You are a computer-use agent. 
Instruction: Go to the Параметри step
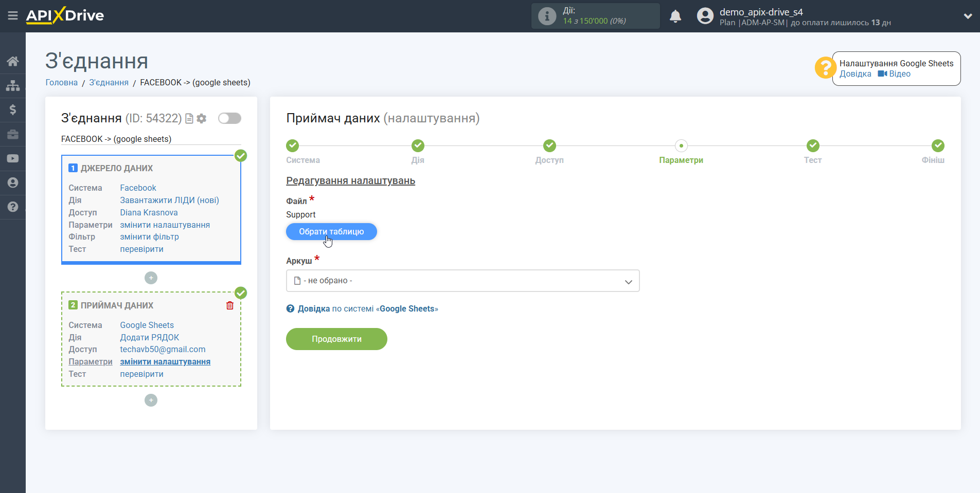click(x=681, y=146)
